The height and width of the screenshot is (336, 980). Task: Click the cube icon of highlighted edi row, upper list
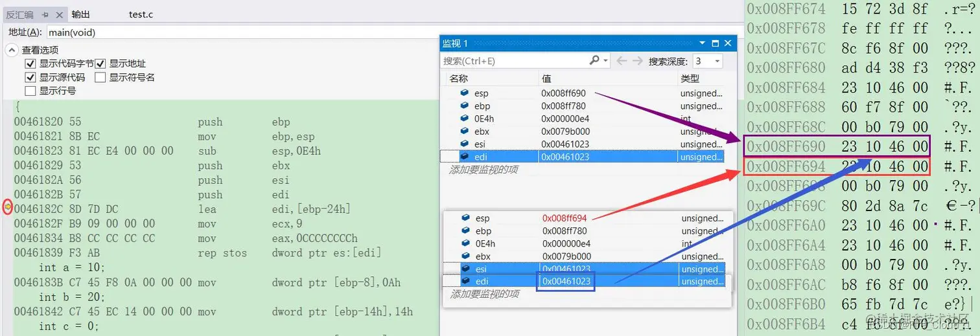pyautogui.click(x=465, y=157)
